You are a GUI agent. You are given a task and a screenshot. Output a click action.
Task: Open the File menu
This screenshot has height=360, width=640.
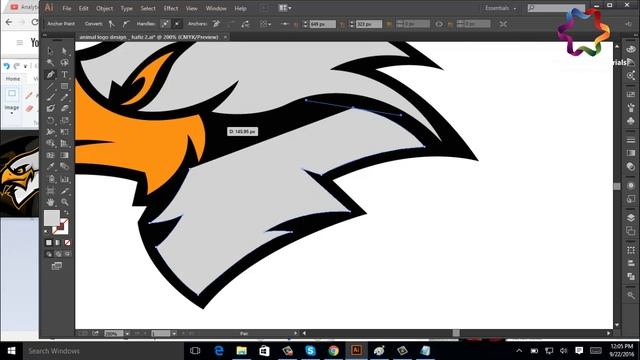coord(67,8)
